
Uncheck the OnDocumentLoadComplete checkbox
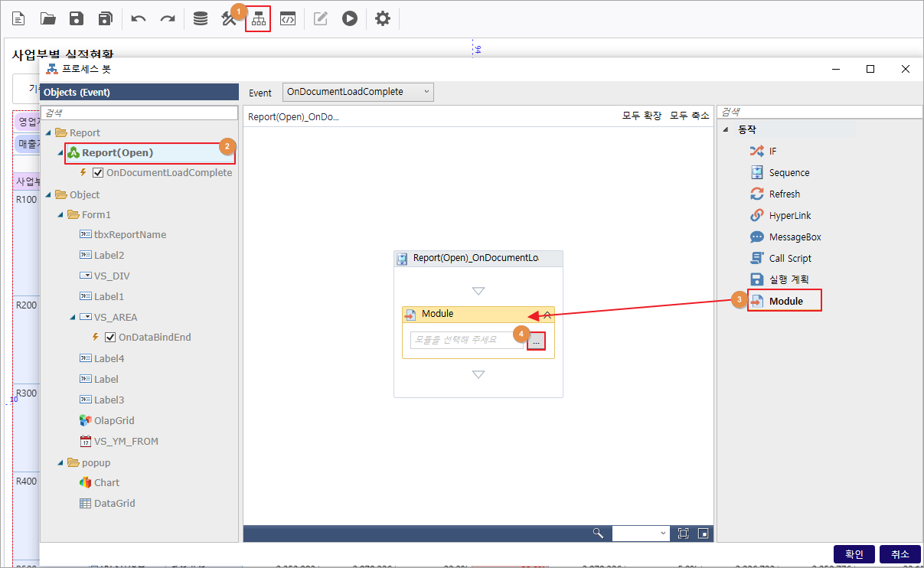[98, 173]
